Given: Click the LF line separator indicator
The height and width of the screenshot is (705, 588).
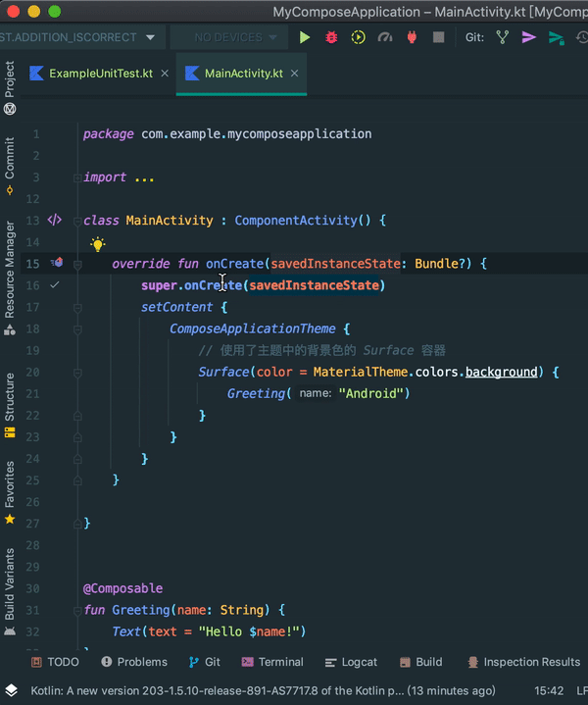Looking at the screenshot, I should pos(582,690).
